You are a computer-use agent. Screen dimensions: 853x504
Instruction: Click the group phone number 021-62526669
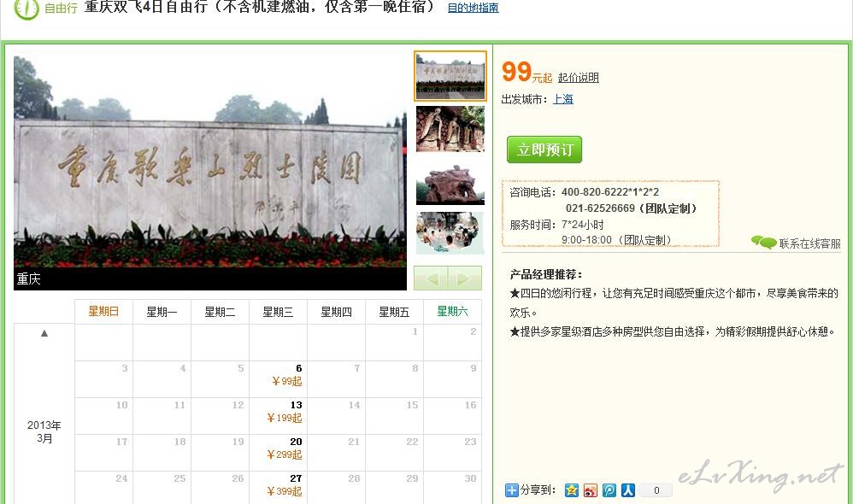click(x=600, y=208)
